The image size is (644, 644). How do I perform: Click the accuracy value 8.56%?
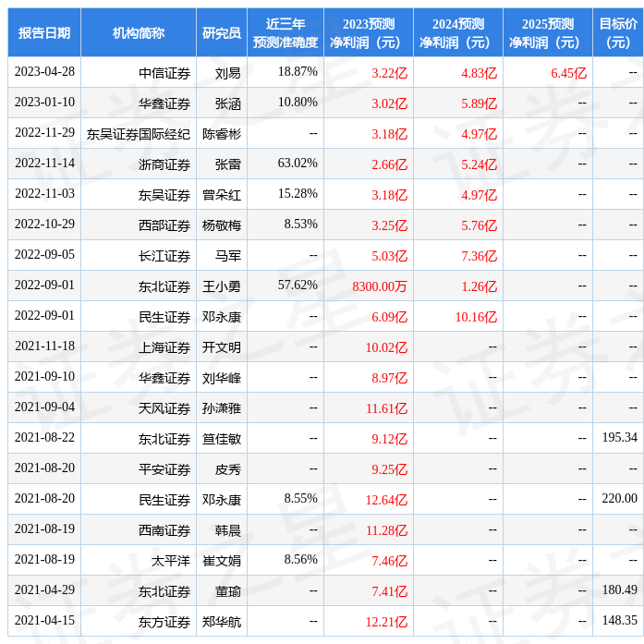click(x=301, y=559)
